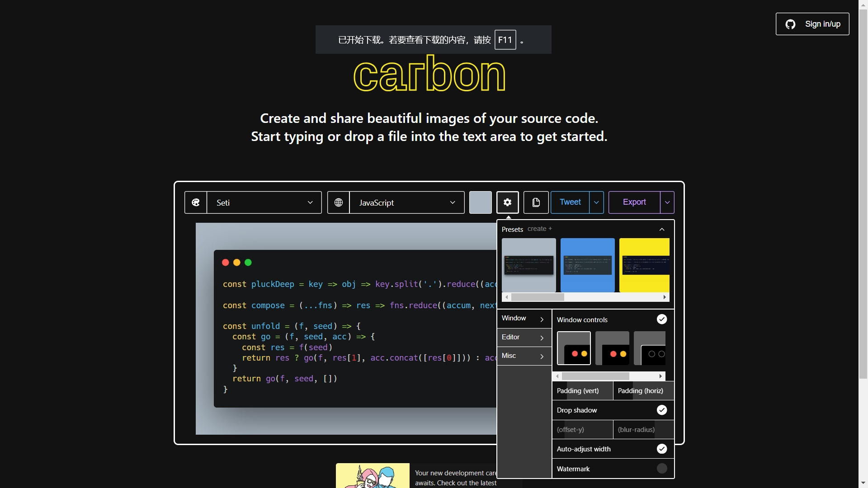Select the outlined window controls style

coord(650,348)
